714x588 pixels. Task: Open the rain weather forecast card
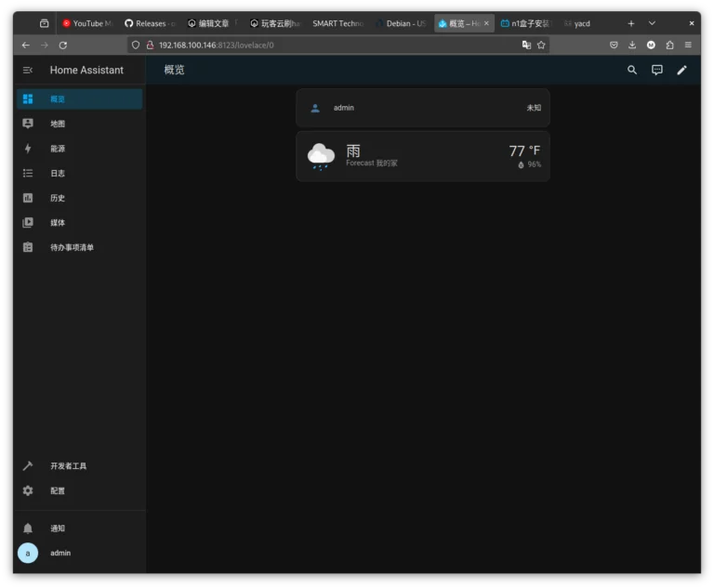tap(423, 157)
